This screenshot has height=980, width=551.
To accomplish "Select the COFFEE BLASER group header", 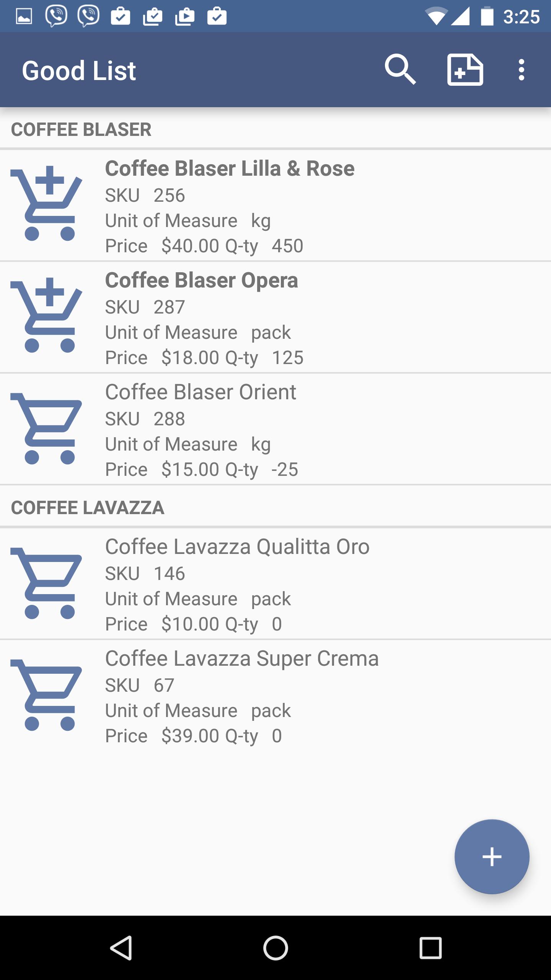I will 81,129.
